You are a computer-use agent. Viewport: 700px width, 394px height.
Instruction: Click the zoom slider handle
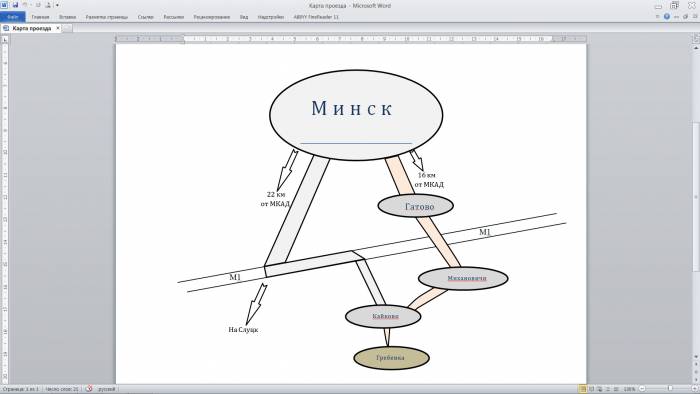670,389
